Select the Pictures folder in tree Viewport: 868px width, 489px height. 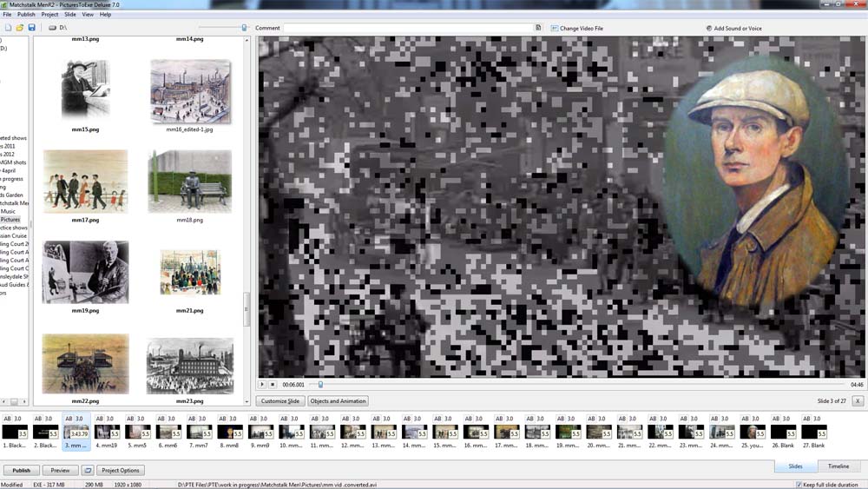(10, 219)
